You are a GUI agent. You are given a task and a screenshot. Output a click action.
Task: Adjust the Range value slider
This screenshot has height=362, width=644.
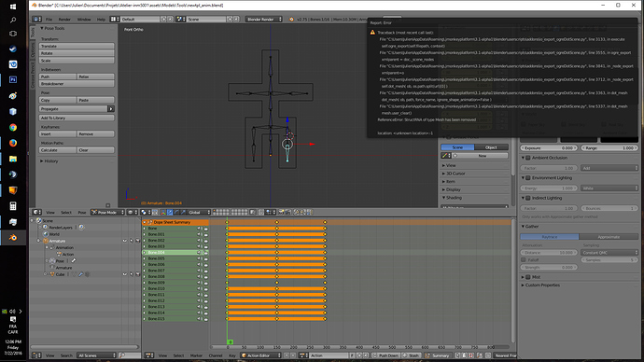[x=609, y=147]
